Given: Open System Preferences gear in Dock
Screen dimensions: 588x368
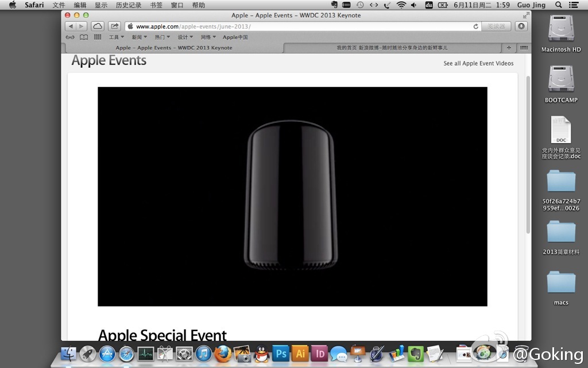Looking at the screenshot, I should pyautogui.click(x=184, y=354).
